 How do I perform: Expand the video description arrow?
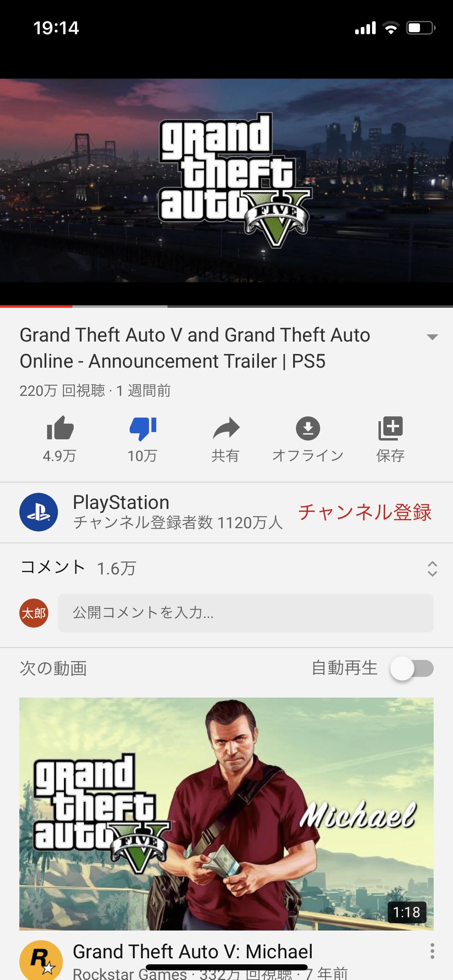coord(432,337)
